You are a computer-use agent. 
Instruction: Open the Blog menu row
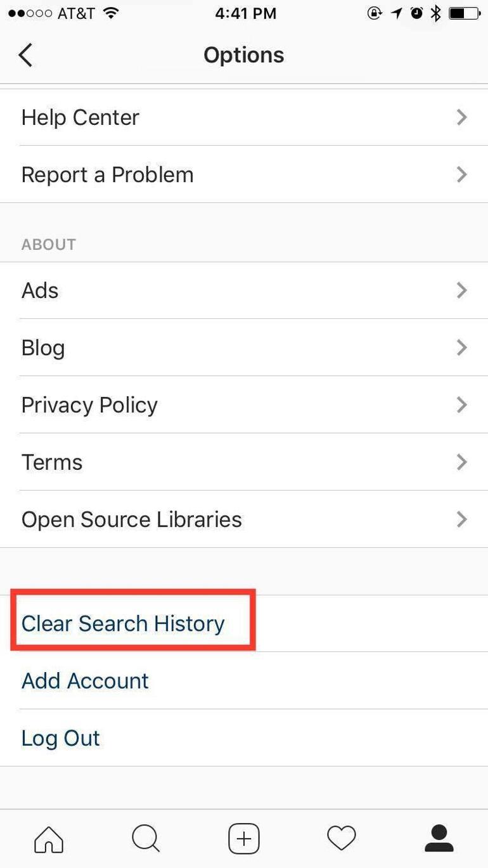click(244, 347)
